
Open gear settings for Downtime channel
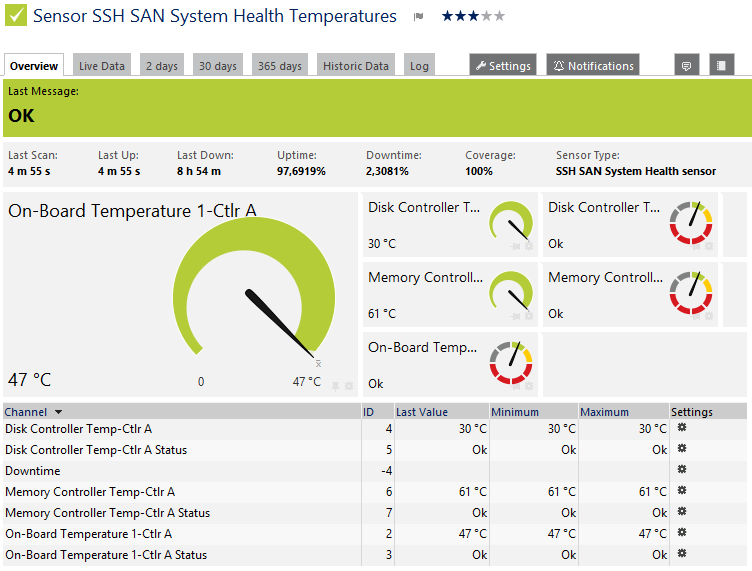682,469
